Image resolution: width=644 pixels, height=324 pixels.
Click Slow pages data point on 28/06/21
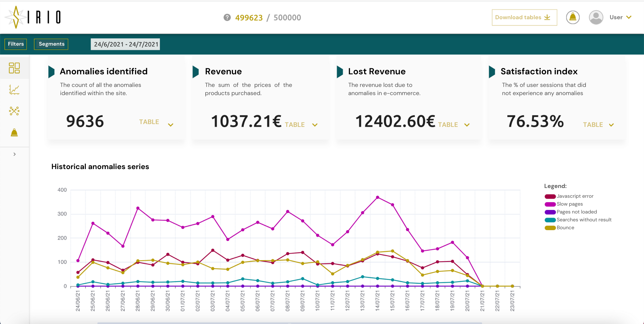(138, 208)
